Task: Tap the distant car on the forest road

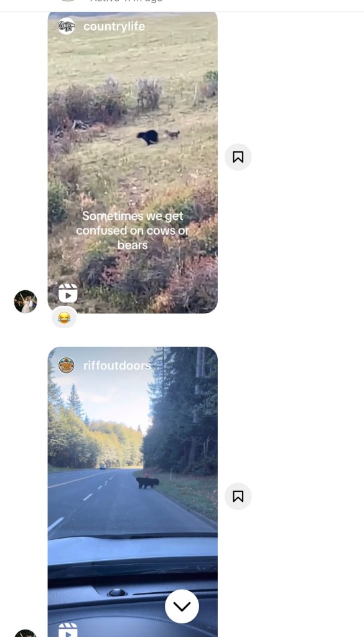Action: [103, 467]
